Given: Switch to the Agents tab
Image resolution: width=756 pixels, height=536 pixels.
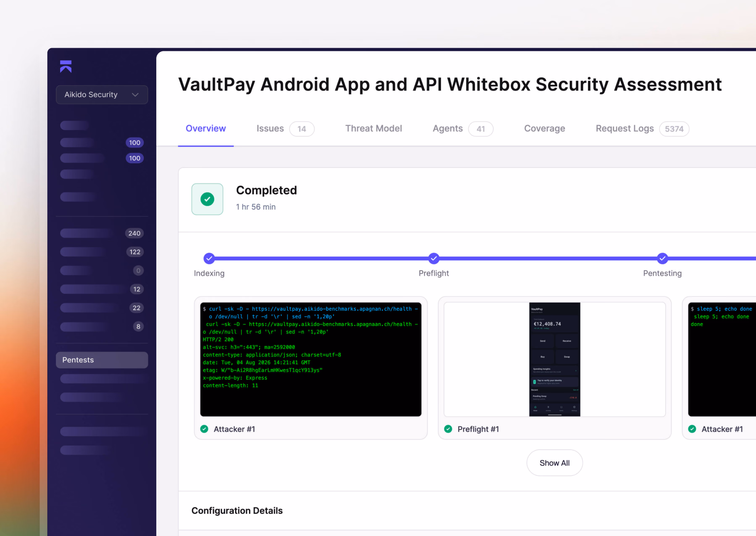Looking at the screenshot, I should point(448,128).
